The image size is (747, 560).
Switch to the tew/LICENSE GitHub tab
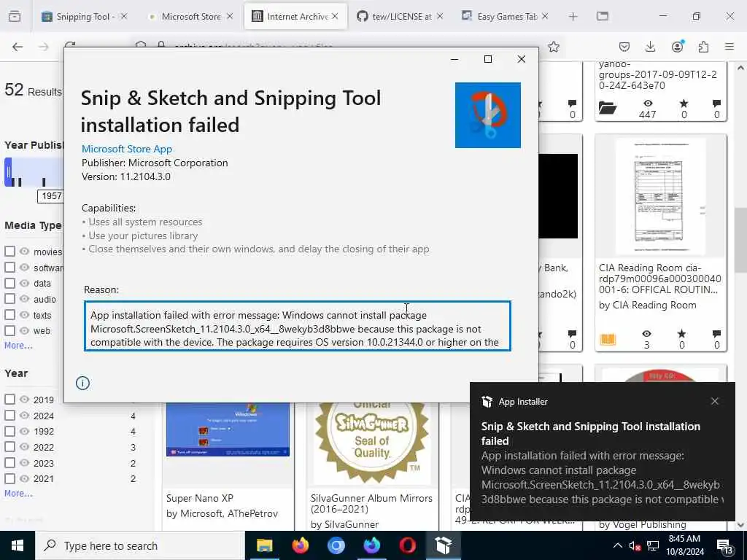coord(400,17)
